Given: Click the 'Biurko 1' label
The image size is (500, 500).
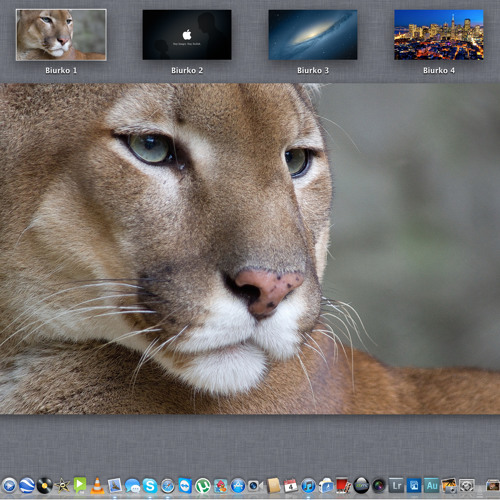Looking at the screenshot, I should pyautogui.click(x=61, y=70).
